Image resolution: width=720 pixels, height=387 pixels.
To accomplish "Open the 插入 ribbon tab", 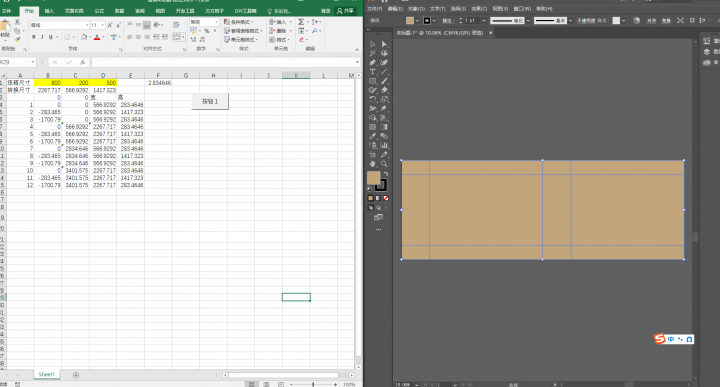I will pyautogui.click(x=49, y=11).
